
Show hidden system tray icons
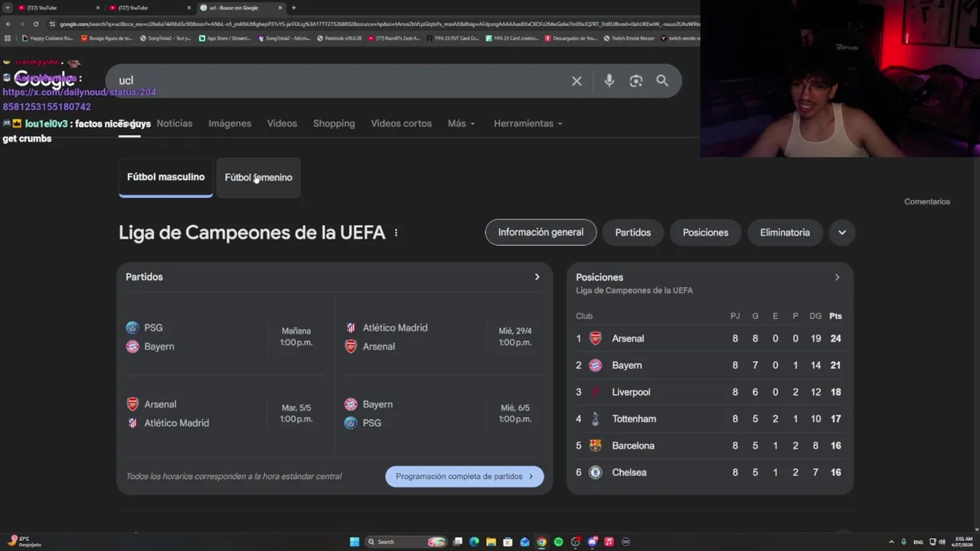[x=891, y=542]
